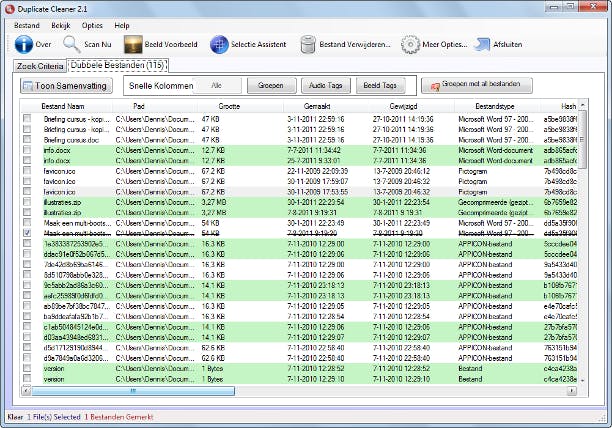Click 1 Bestanden Gemerkt status text

(x=119, y=417)
